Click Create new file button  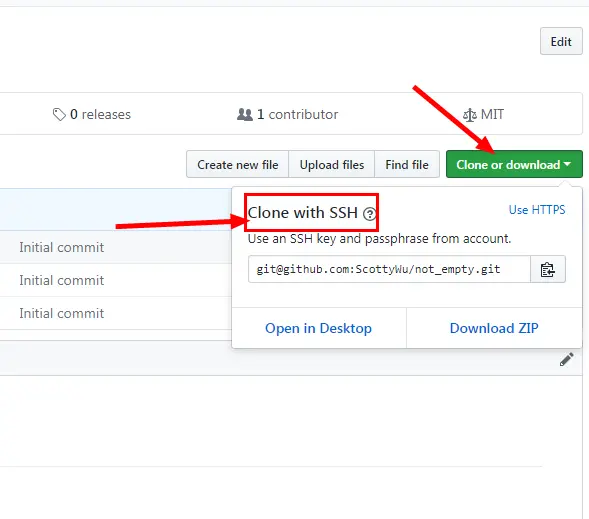click(237, 164)
